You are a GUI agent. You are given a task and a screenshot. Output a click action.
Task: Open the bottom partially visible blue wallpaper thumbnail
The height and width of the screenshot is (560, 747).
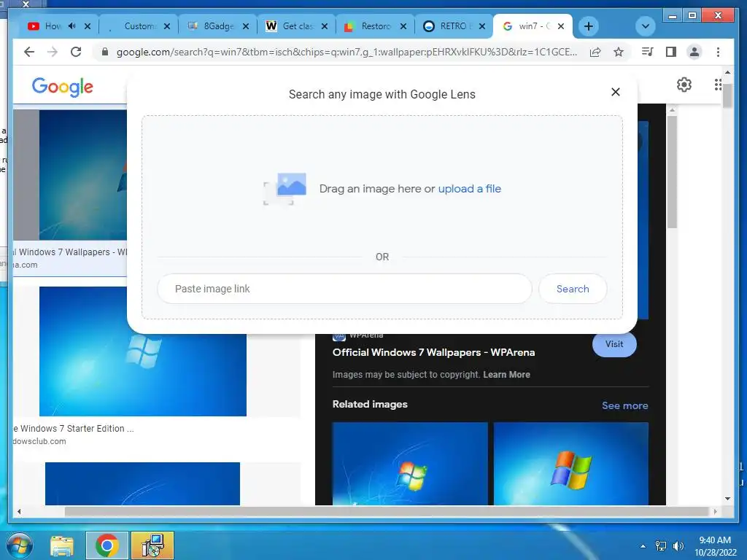point(142,483)
